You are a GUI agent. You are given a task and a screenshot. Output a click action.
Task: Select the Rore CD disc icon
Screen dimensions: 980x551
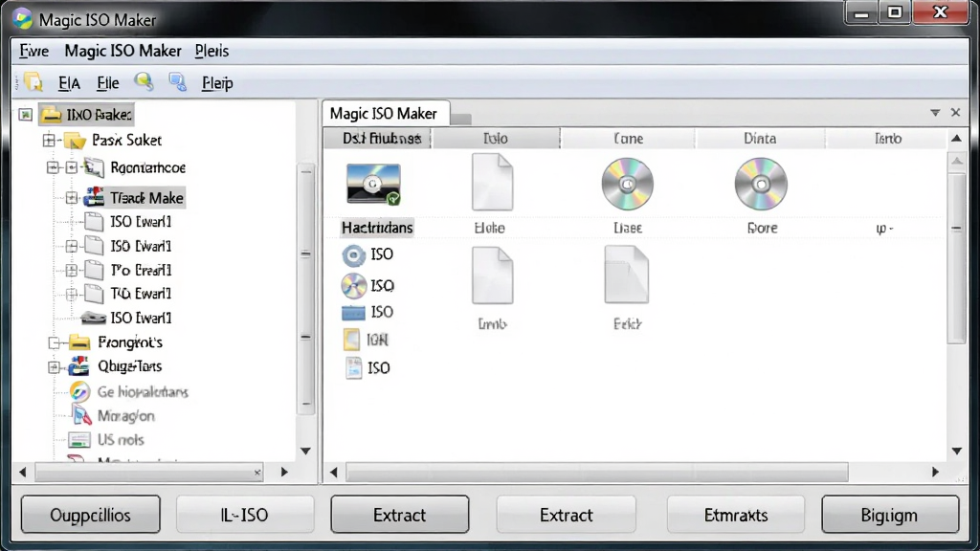pyautogui.click(x=761, y=184)
